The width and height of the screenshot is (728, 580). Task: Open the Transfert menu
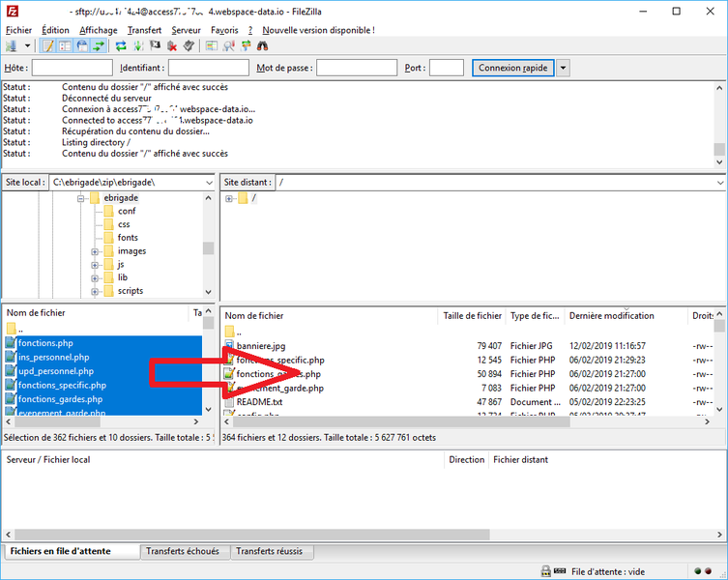144,30
